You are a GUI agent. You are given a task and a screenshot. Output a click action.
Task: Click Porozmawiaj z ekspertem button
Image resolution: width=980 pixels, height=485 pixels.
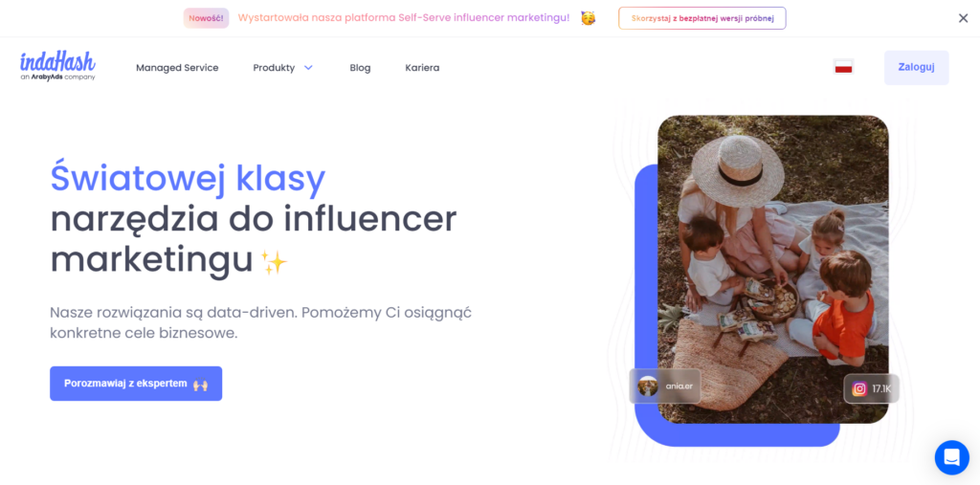click(x=136, y=384)
